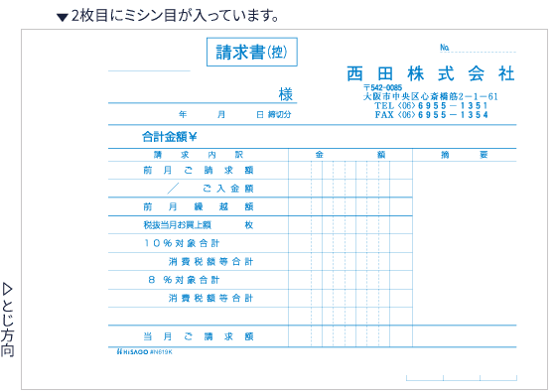Click the 税抜当月お買上額 row label
556x392 pixels.
178,225
